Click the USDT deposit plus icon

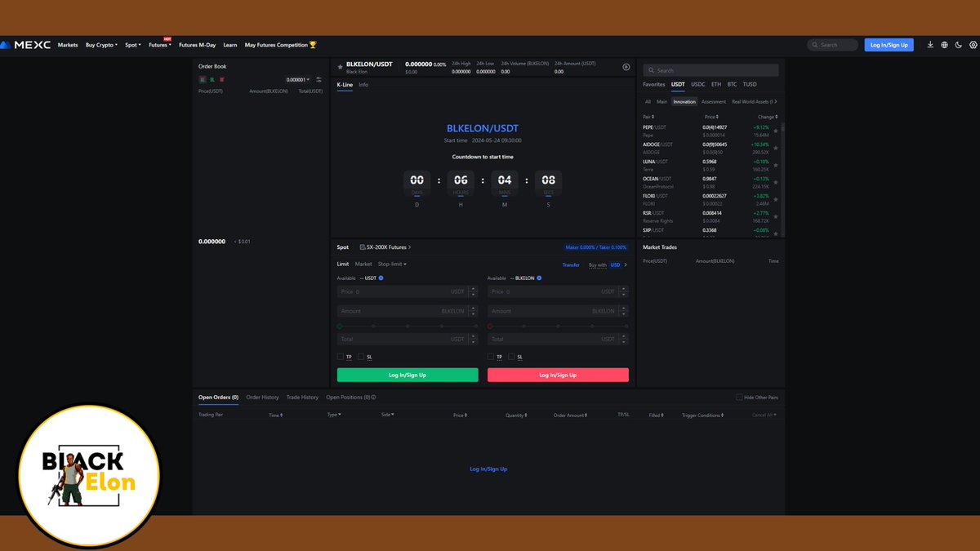(x=381, y=278)
